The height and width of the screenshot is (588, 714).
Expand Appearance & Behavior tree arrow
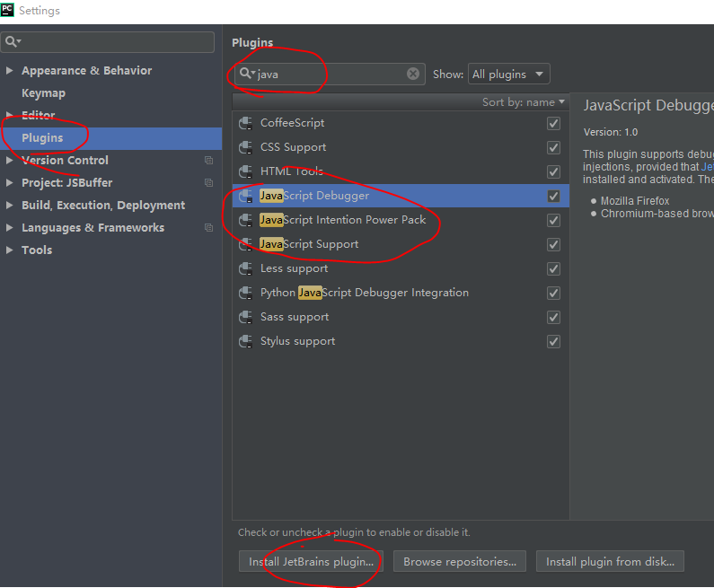click(9, 71)
